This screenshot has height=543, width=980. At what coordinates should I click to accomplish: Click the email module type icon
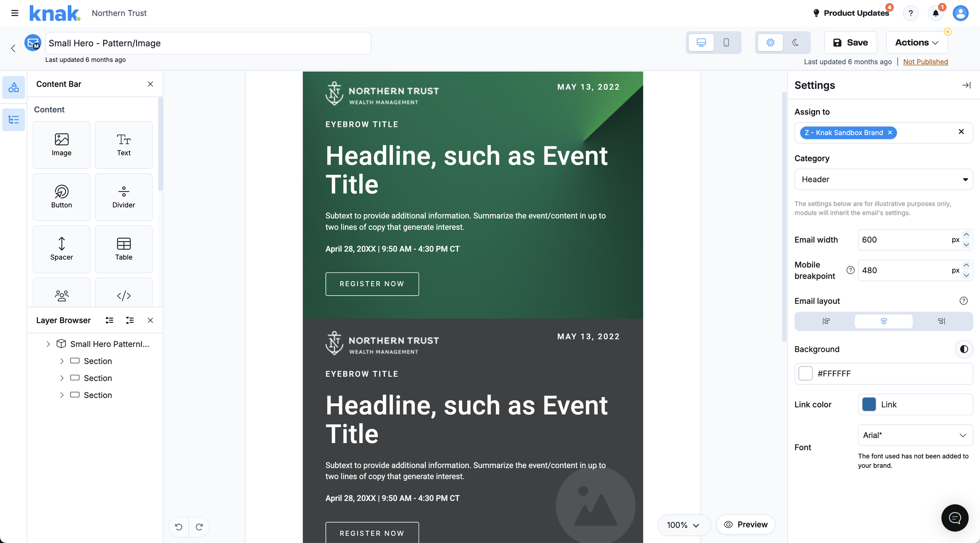point(33,43)
